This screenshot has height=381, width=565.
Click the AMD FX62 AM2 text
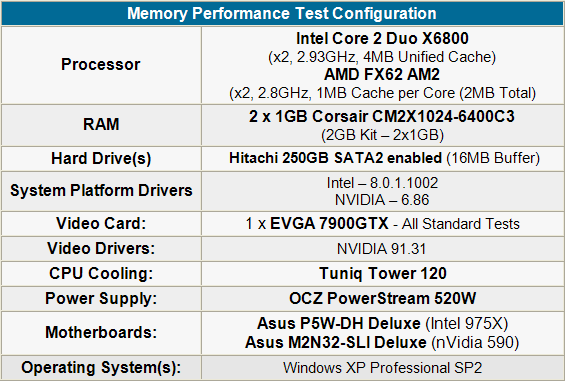(382, 74)
